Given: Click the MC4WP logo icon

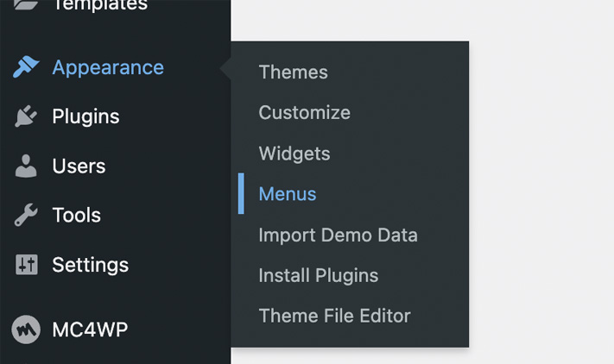Looking at the screenshot, I should point(26,329).
